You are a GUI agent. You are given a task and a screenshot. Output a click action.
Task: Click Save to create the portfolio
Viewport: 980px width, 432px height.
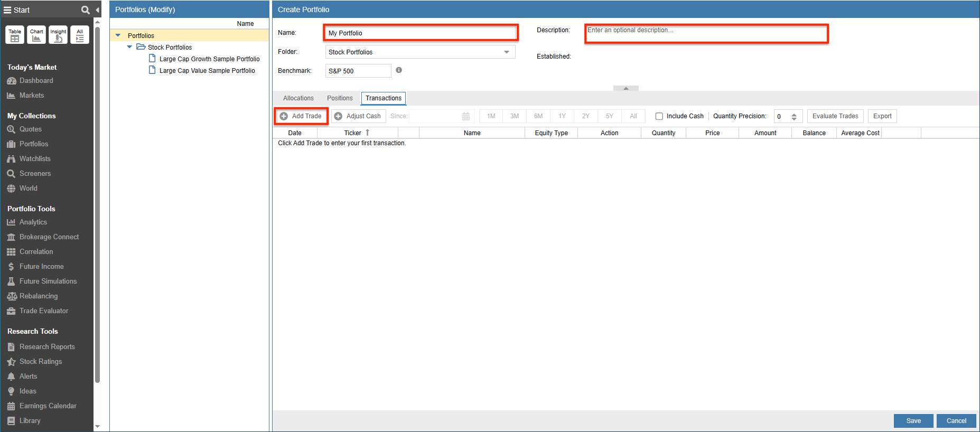pos(913,421)
